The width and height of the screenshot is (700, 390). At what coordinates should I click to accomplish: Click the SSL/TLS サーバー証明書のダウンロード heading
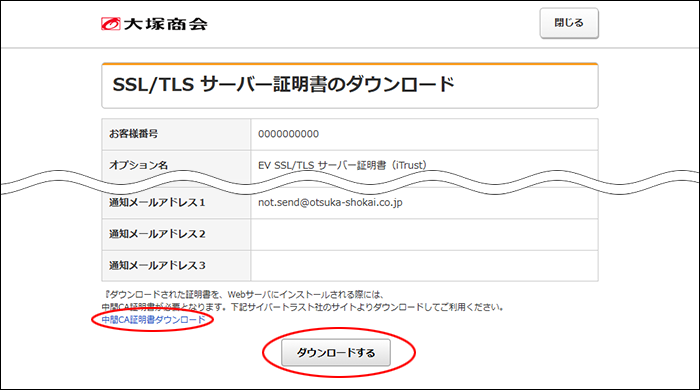click(x=283, y=84)
